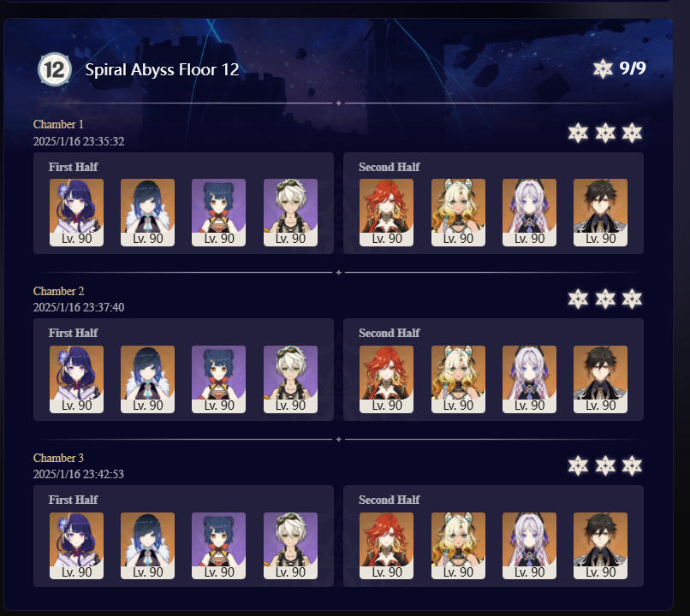690x616 pixels.
Task: Select blue-haired fur-collar character in Chamber 1 First Half
Action: 148,212
